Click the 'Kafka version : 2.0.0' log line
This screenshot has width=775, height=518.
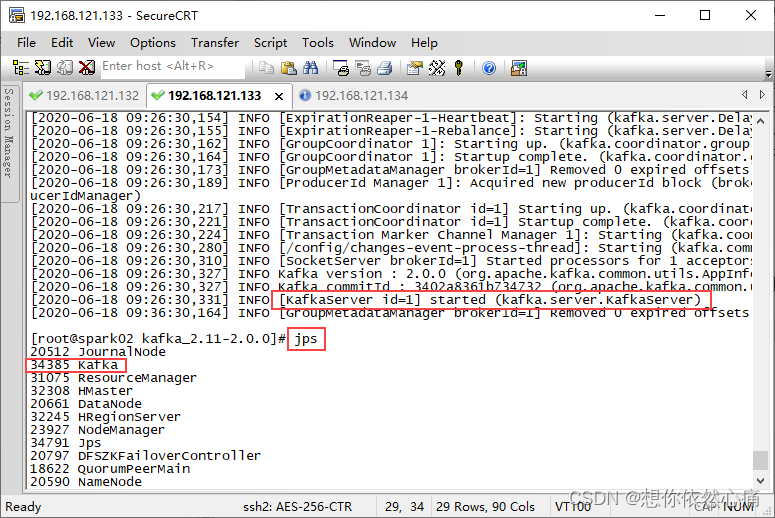click(x=362, y=274)
